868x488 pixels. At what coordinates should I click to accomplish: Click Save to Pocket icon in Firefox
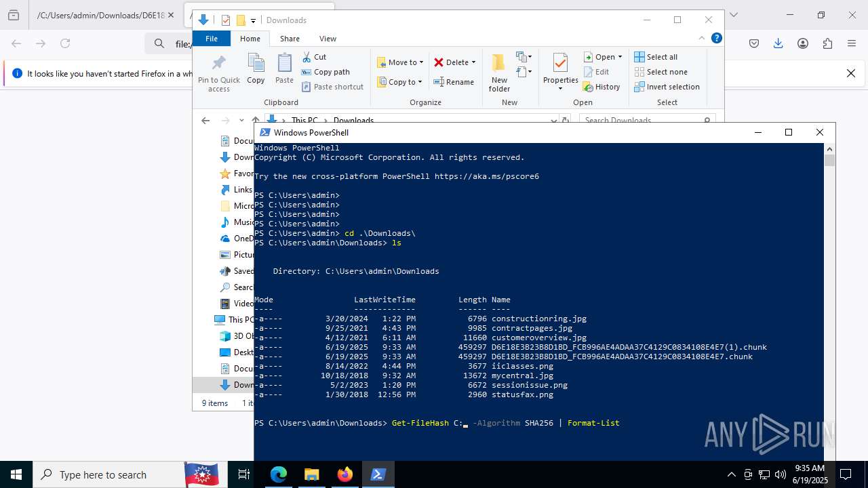(754, 43)
